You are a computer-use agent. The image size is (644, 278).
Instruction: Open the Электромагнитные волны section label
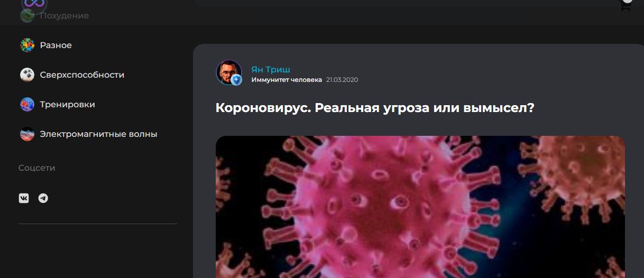99,134
